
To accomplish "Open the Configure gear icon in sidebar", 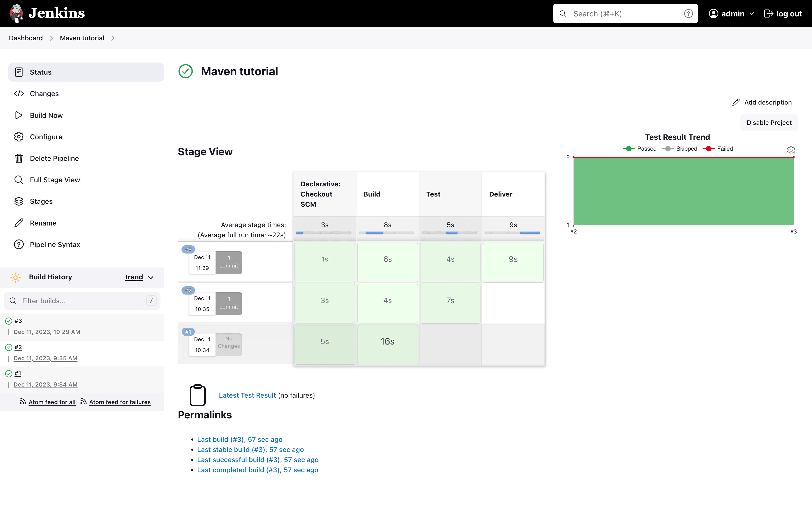I will [x=19, y=136].
